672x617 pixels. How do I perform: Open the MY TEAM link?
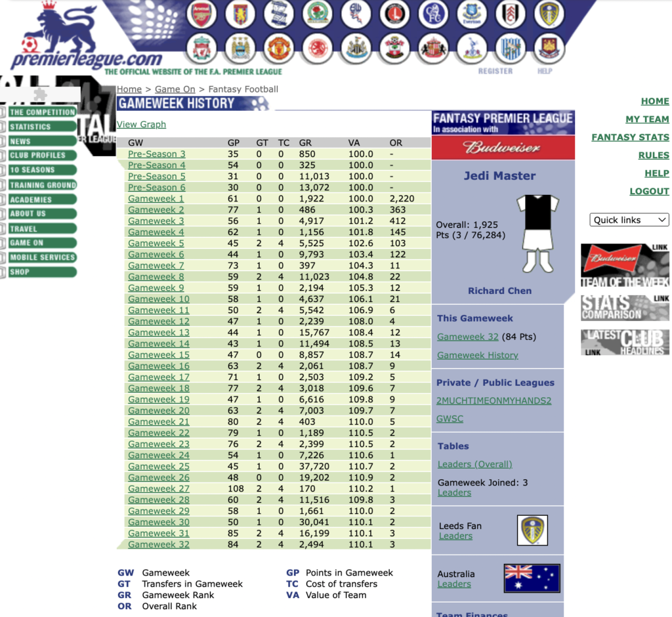click(x=647, y=119)
